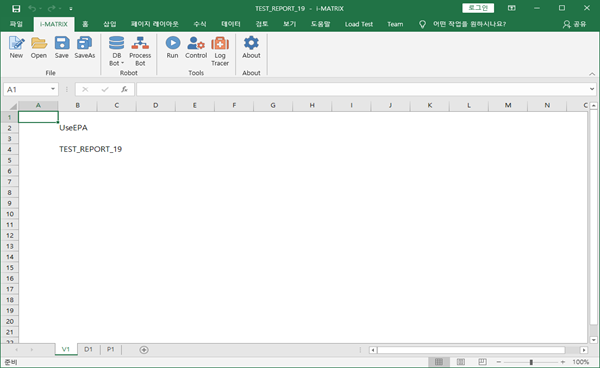Click the login button in the title bar
Screen dimensions: 600x368
pyautogui.click(x=478, y=8)
